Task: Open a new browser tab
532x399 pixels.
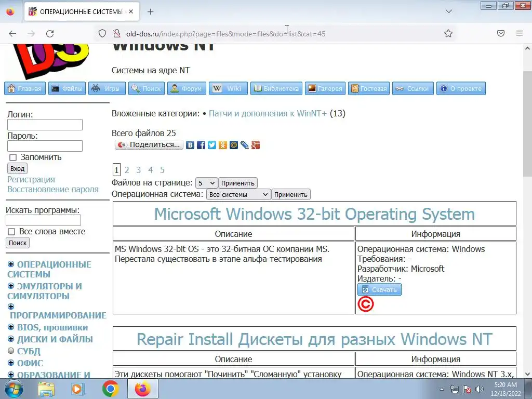Action: coord(150,12)
